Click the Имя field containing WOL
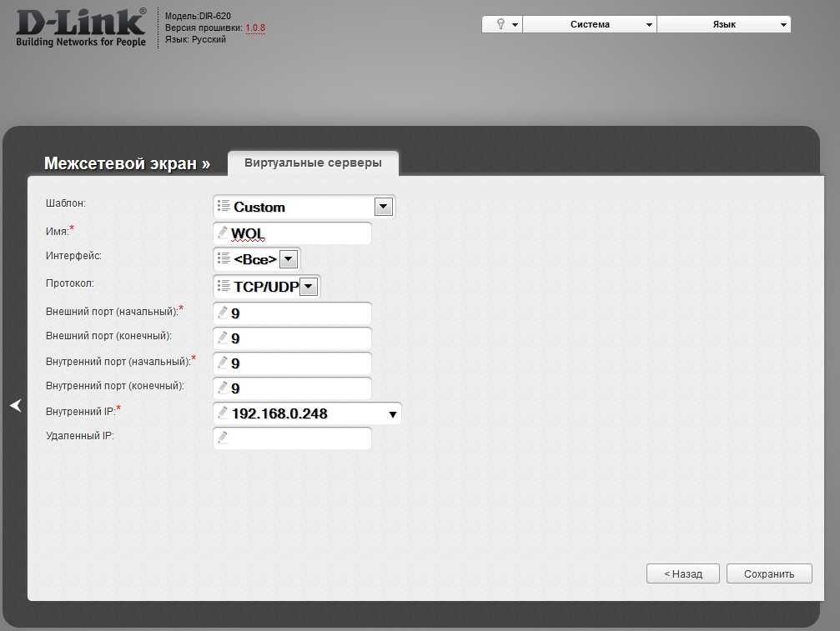This screenshot has width=840, height=631. (x=292, y=233)
